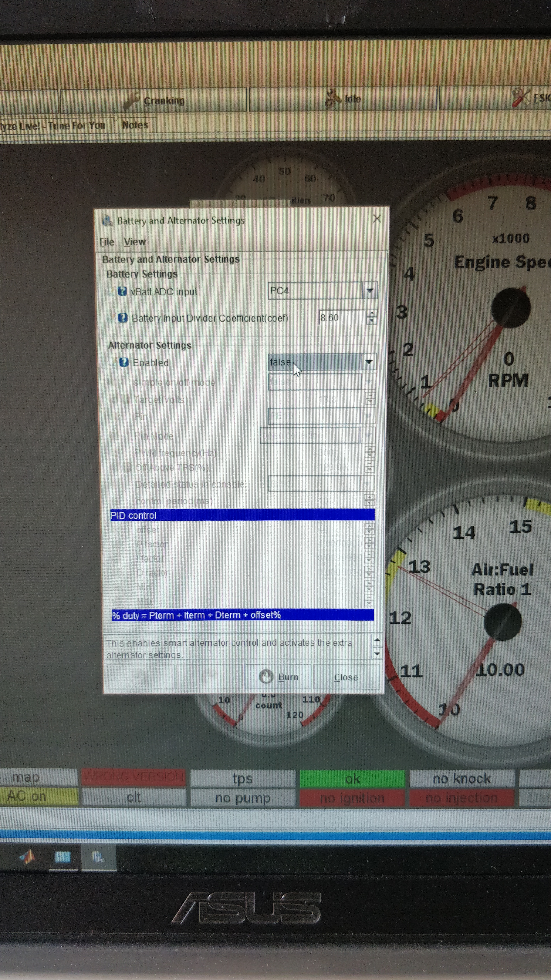Click the coefficient field showing 8.60
The image size is (551, 980).
(342, 317)
